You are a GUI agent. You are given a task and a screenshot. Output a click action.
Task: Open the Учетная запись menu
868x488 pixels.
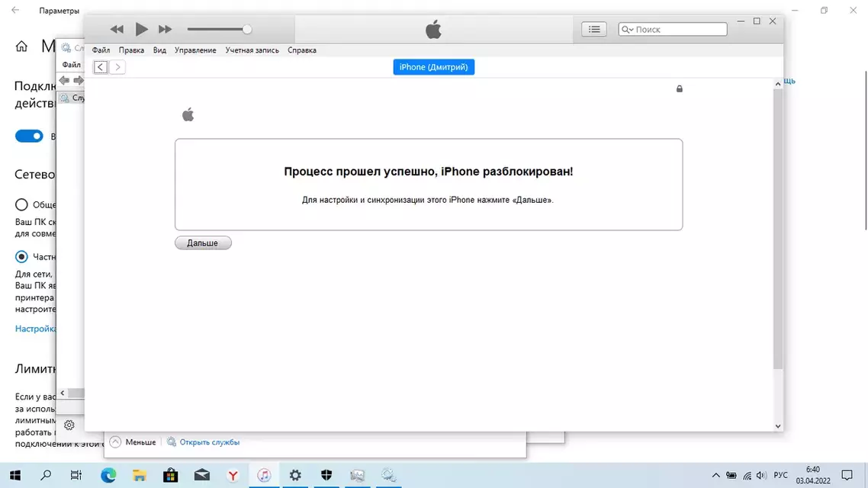pyautogui.click(x=252, y=50)
